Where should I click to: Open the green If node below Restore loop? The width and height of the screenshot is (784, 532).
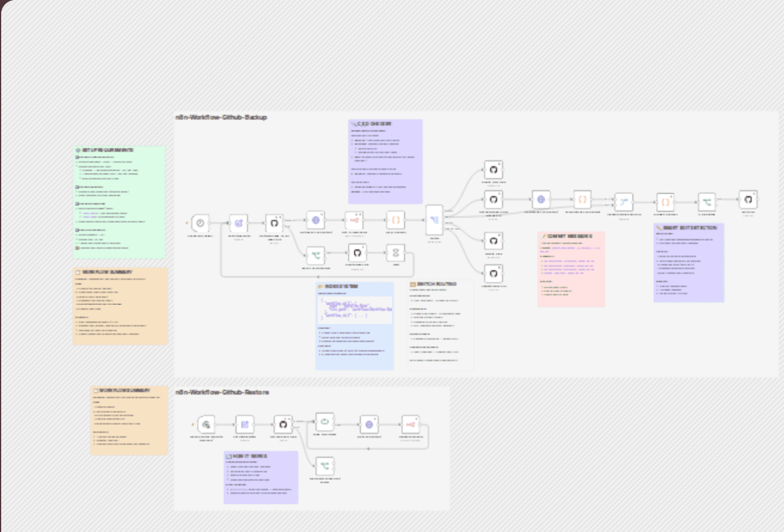point(324,466)
